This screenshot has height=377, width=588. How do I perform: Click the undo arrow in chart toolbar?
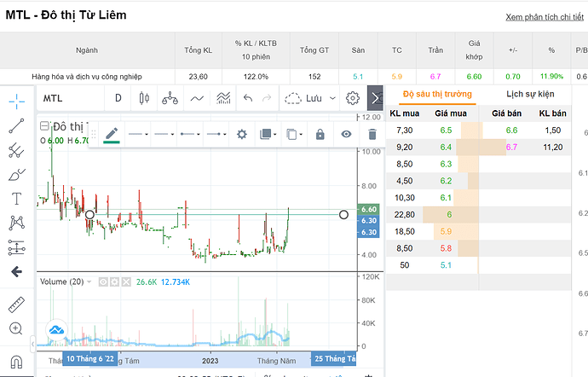pyautogui.click(x=248, y=98)
